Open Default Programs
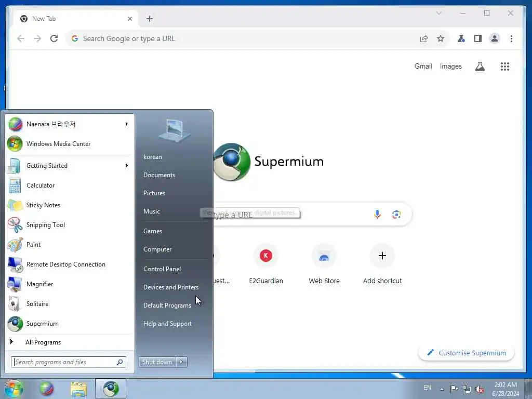 (167, 305)
